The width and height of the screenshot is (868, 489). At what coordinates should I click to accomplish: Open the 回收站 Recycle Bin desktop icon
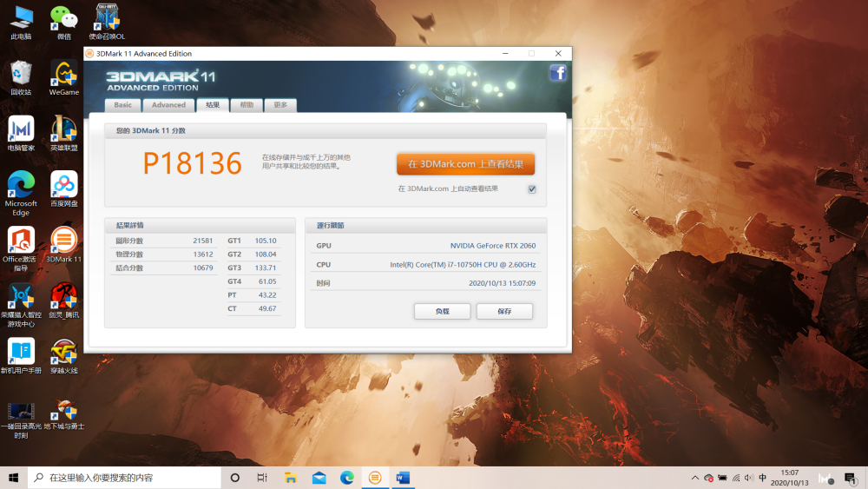coord(21,77)
